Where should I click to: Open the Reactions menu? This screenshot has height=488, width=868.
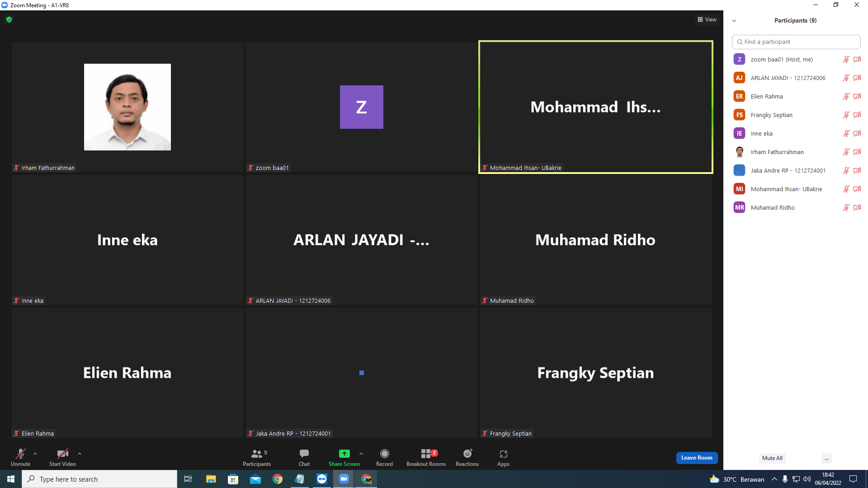coord(467,457)
